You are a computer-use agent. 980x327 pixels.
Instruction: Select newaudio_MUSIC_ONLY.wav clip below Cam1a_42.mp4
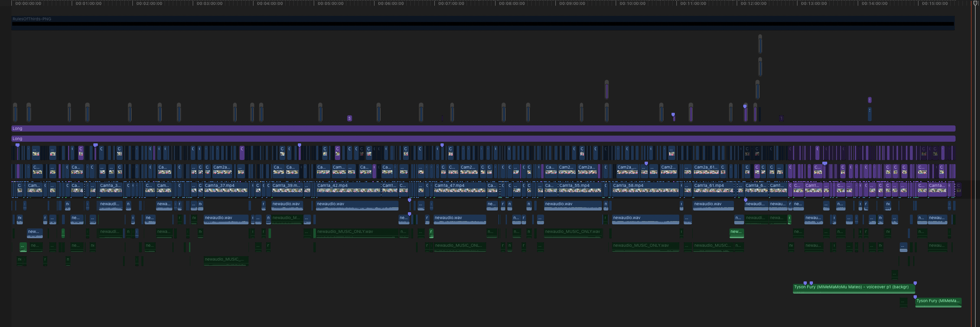tap(357, 233)
